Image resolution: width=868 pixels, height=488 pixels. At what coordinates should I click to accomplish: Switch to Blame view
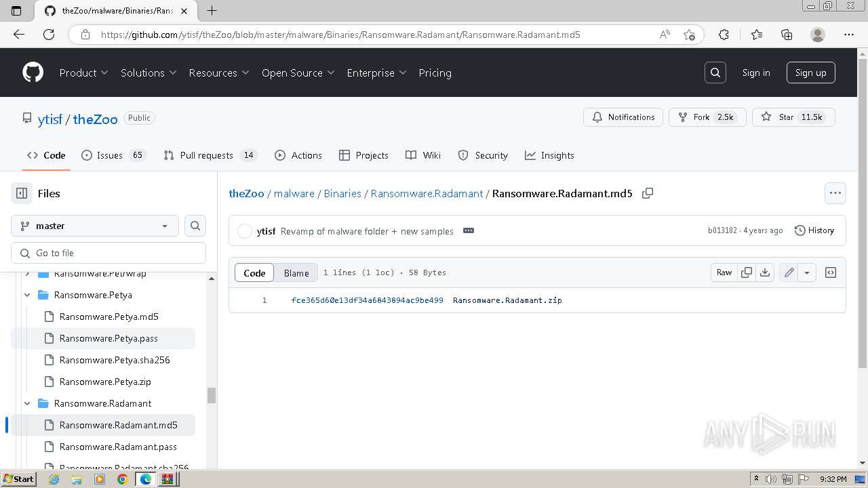point(296,272)
